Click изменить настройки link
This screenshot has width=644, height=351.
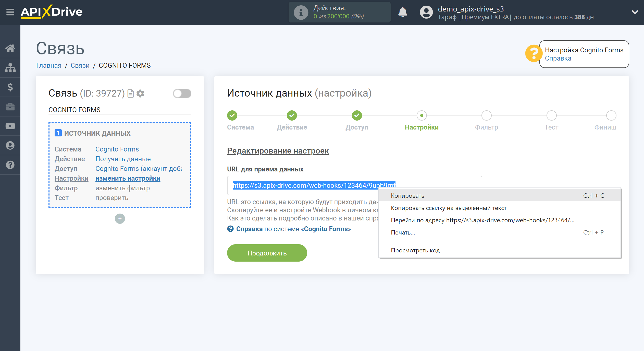[128, 178]
